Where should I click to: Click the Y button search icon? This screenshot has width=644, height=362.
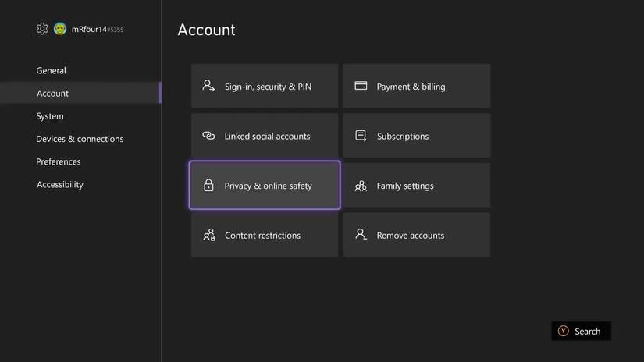point(564,332)
